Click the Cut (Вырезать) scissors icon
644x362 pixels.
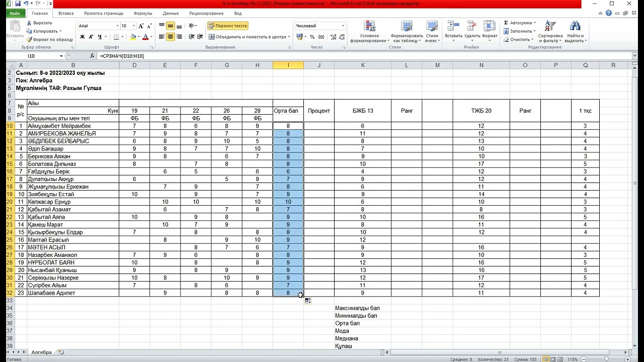[29, 23]
